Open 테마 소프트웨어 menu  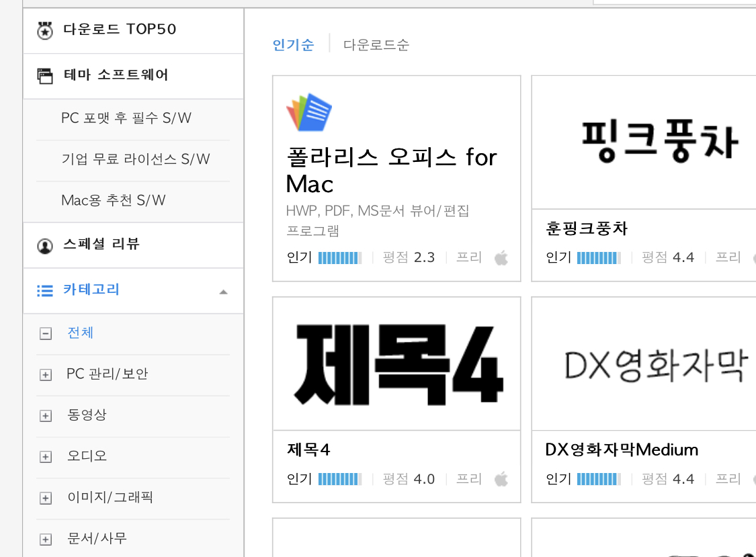point(116,75)
